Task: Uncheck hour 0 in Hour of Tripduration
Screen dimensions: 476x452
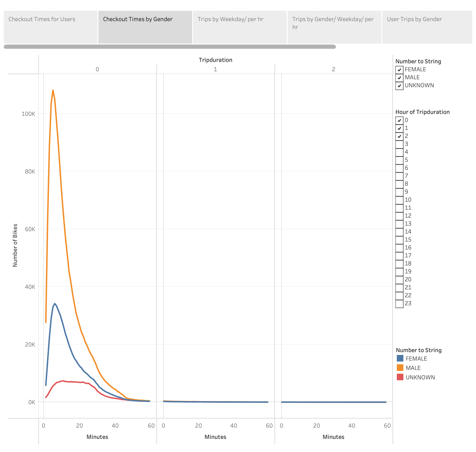Action: coord(399,121)
